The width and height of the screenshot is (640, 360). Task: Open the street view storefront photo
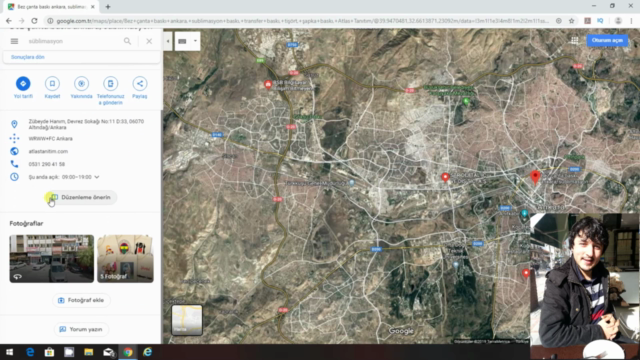tap(51, 258)
